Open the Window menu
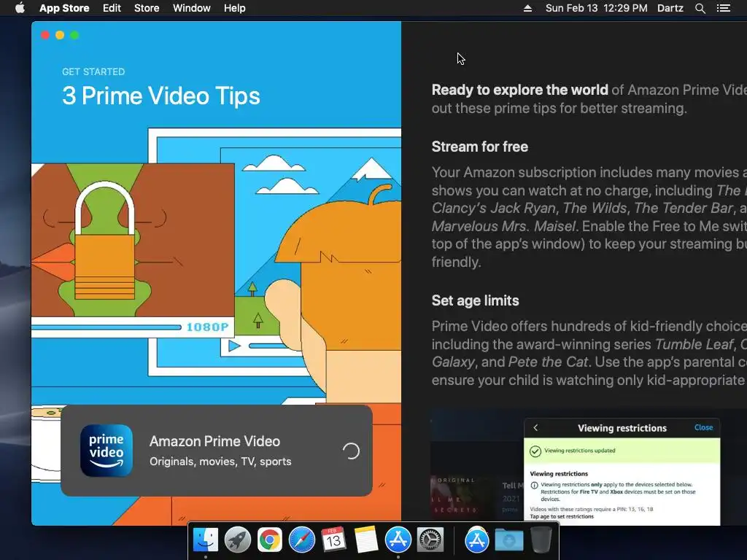The image size is (747, 560). pos(192,8)
